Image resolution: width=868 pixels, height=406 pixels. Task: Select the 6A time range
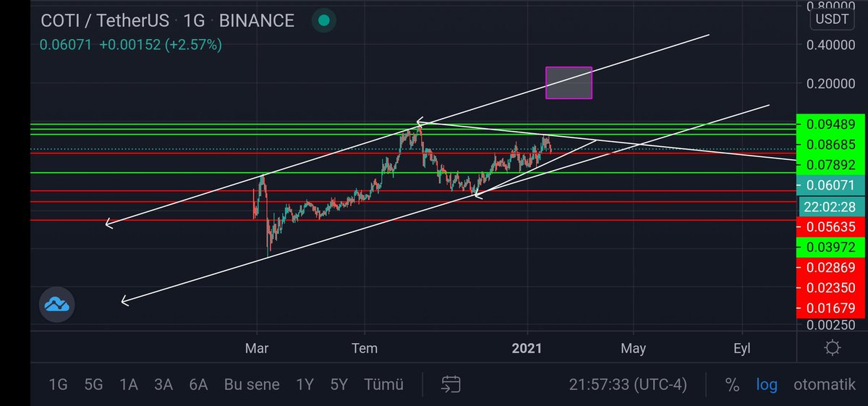click(199, 384)
